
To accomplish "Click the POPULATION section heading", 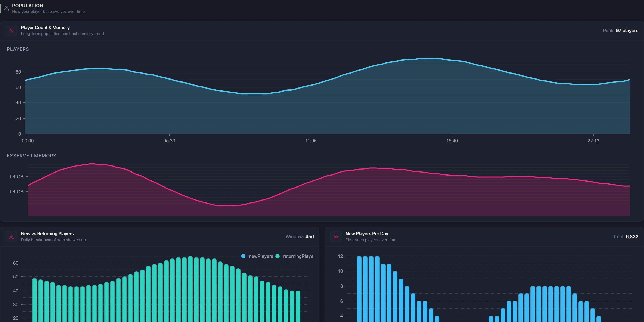I will 28,6.
